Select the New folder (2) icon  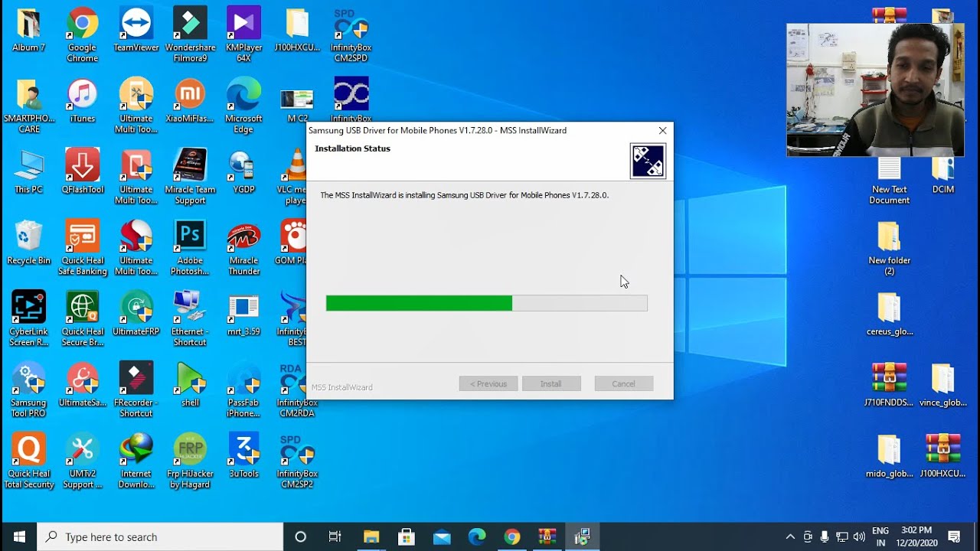(x=890, y=248)
